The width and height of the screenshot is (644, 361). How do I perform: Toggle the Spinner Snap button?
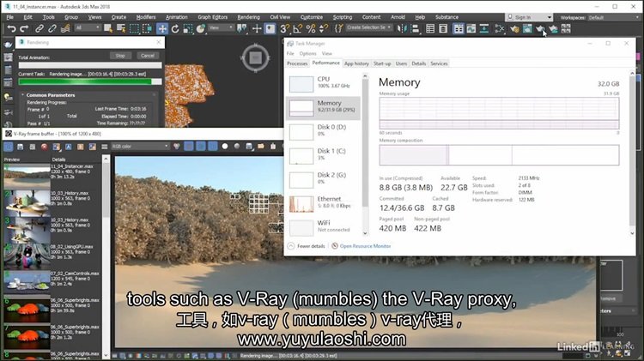[324, 28]
